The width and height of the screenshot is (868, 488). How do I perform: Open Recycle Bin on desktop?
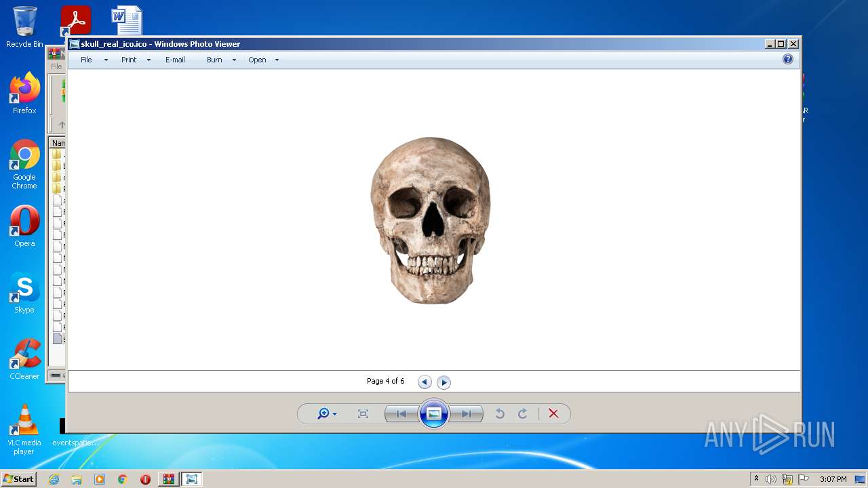(x=24, y=27)
